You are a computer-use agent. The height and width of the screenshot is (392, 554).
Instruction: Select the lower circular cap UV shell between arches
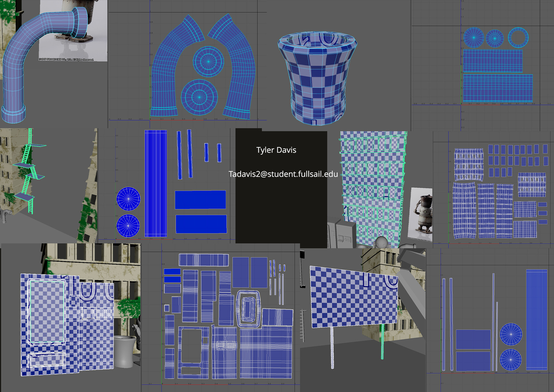point(199,97)
